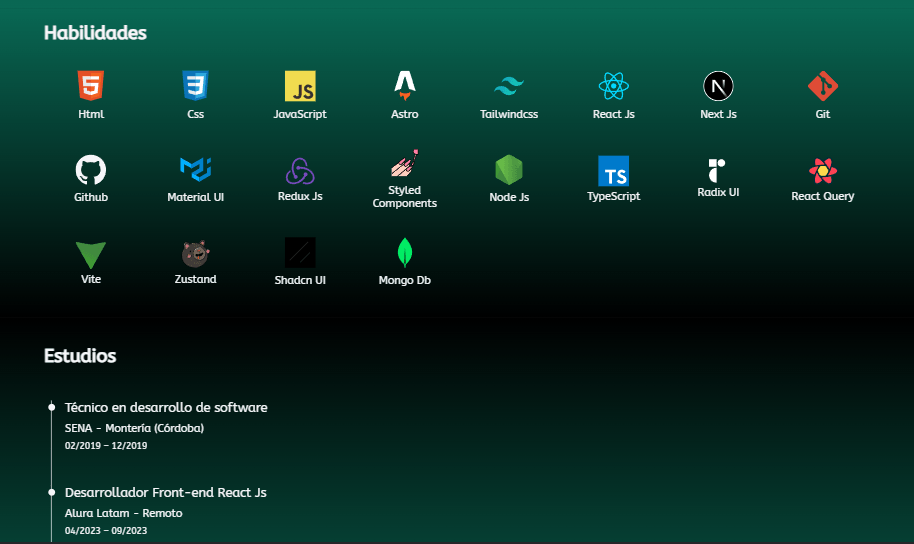Viewport: 914px width, 544px height.
Task: Click the timeline dot beside Desarrollador Front-end
Action: pos(51,492)
